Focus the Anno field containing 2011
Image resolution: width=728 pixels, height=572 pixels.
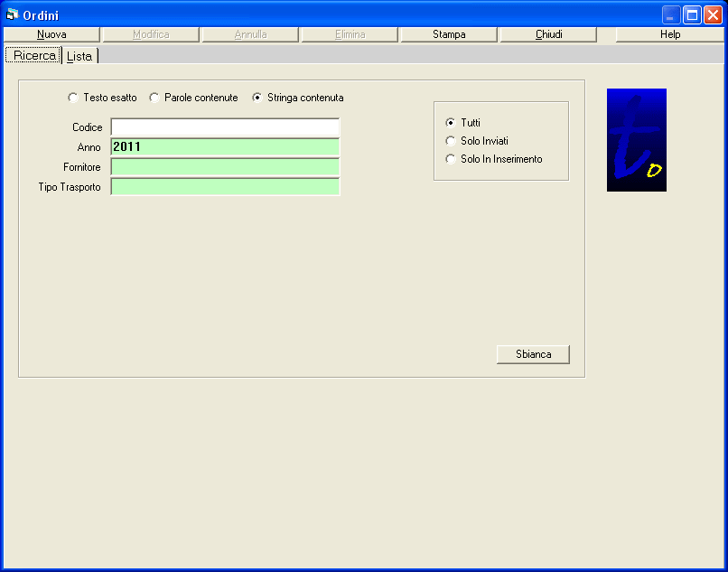[225, 147]
